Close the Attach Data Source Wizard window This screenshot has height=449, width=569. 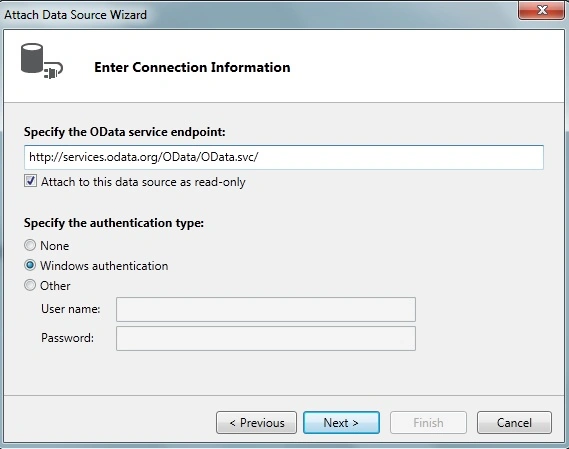(x=541, y=10)
